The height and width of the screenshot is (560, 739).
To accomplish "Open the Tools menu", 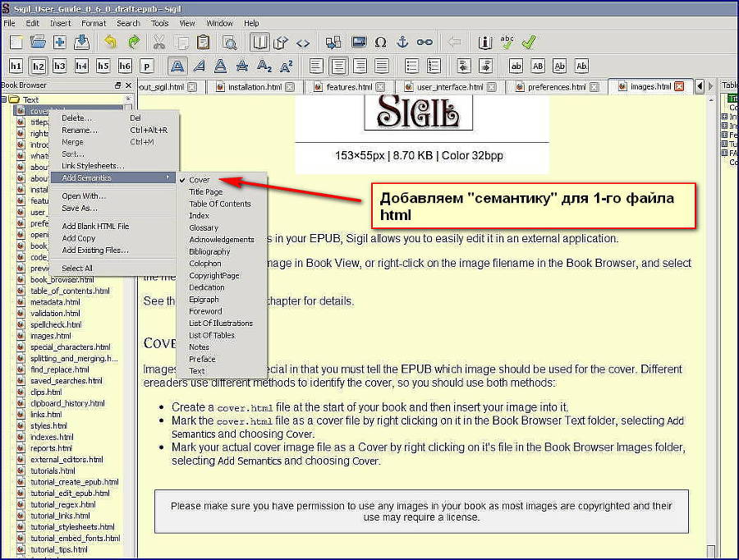I will tap(159, 23).
